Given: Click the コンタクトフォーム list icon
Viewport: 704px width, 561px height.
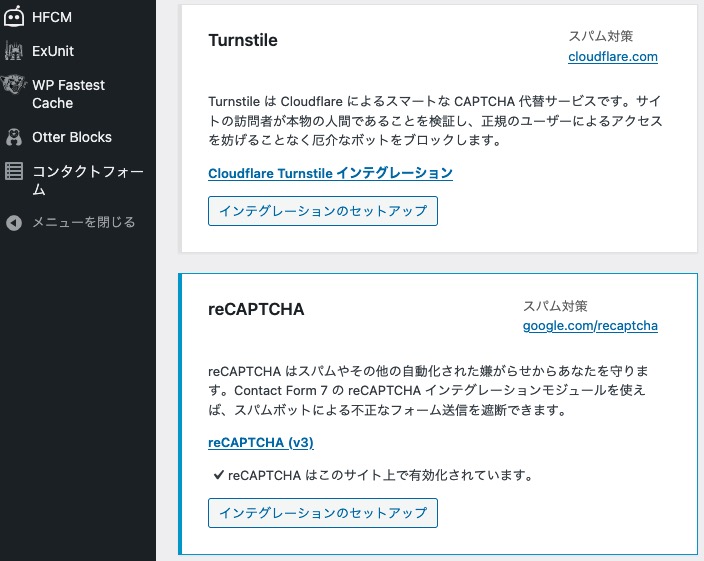Looking at the screenshot, I should coord(14,172).
